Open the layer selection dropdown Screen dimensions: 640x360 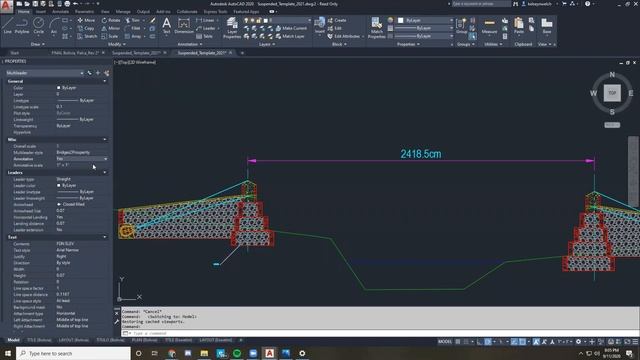tap(277, 20)
